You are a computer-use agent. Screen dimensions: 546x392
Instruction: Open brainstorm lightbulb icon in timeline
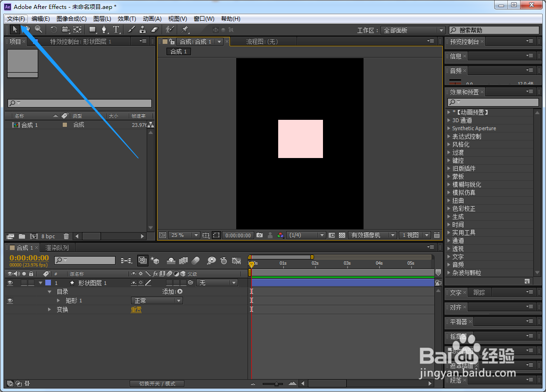(211, 261)
